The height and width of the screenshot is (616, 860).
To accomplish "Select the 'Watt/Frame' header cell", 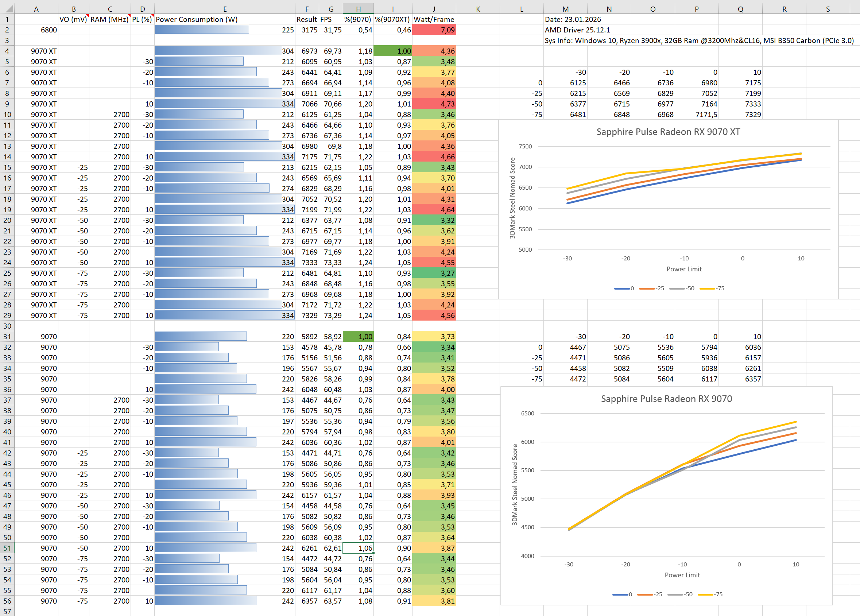I will 433,19.
